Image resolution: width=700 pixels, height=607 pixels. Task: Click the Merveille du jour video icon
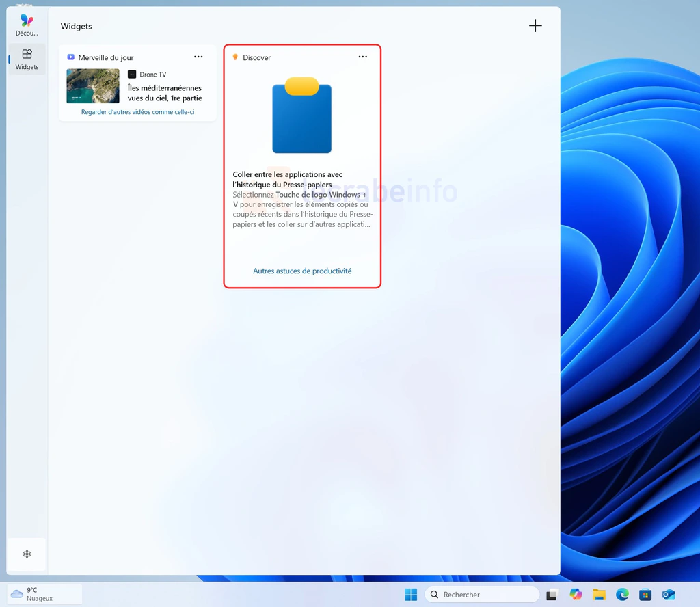[70, 57]
